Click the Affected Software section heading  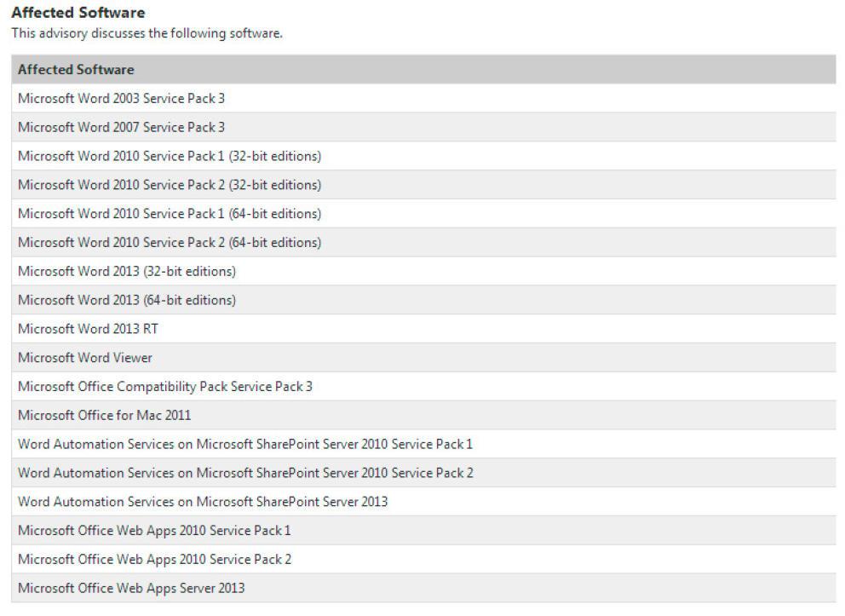click(x=78, y=14)
